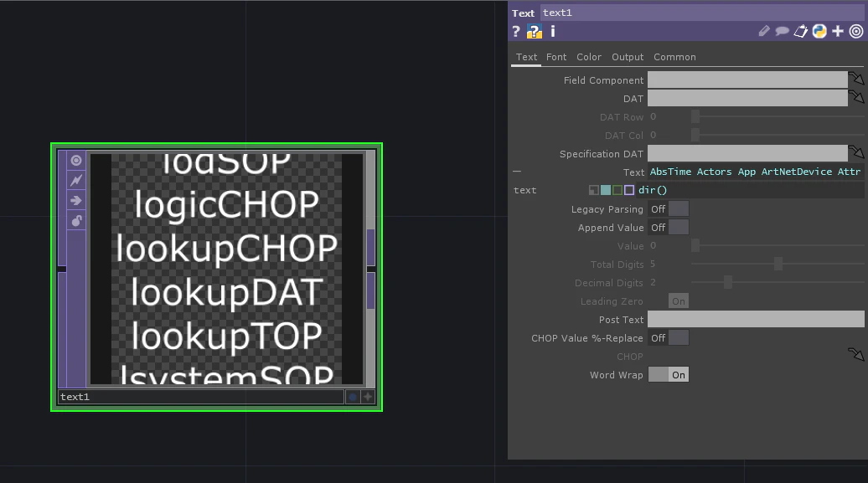Open operator help with the plain question mark

coord(516,32)
